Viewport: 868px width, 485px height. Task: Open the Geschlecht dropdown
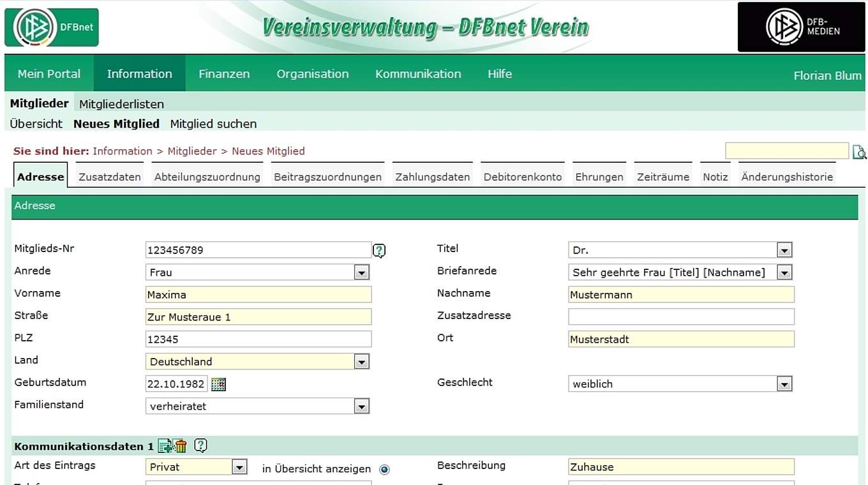pyautogui.click(x=784, y=384)
